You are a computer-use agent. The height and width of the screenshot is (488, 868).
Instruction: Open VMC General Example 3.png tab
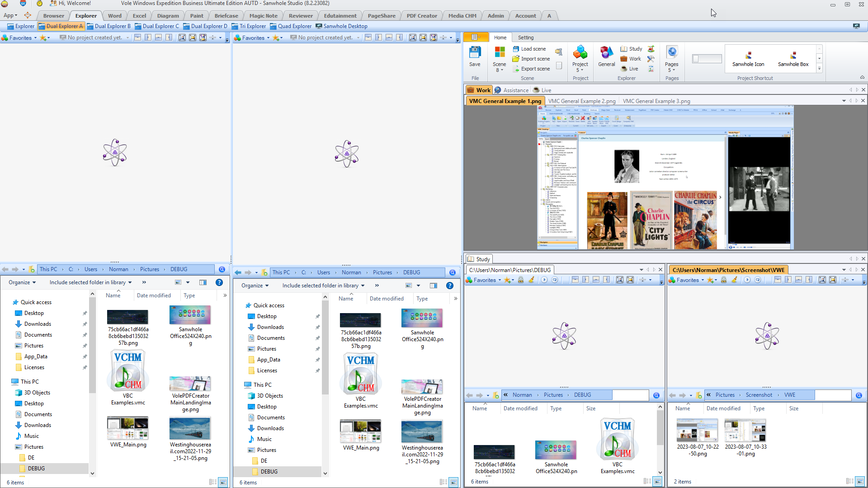coord(656,101)
